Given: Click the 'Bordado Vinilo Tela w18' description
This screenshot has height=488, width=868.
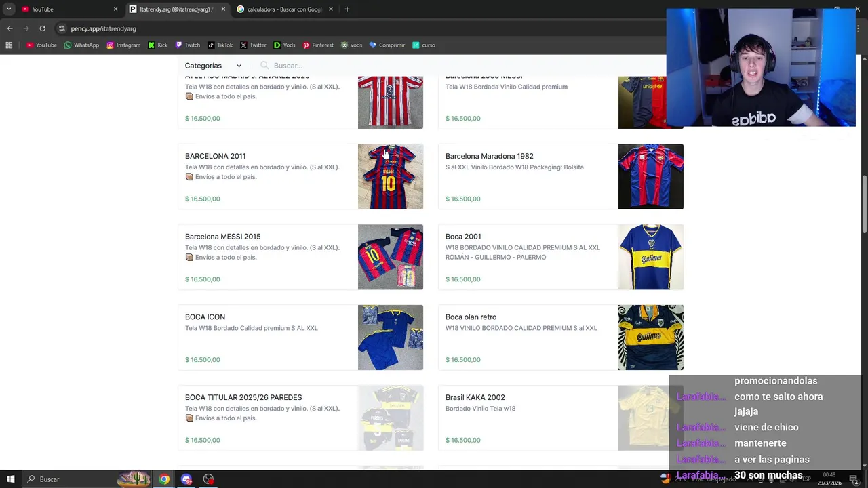Looking at the screenshot, I should click(x=481, y=409).
